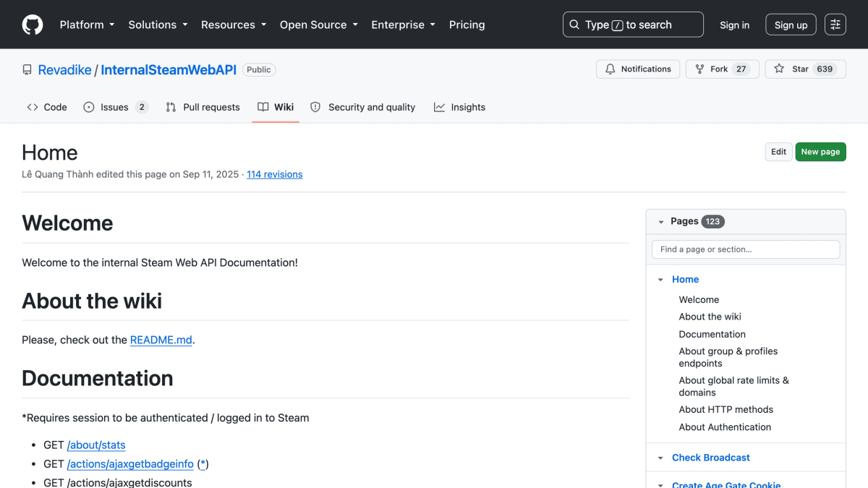
Task: Click the Sign up button
Action: point(791,25)
